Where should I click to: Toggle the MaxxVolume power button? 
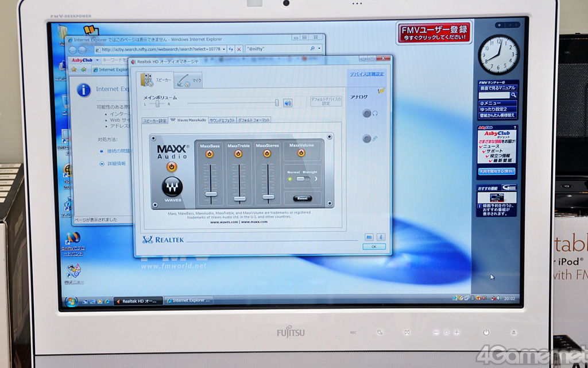tap(301, 153)
